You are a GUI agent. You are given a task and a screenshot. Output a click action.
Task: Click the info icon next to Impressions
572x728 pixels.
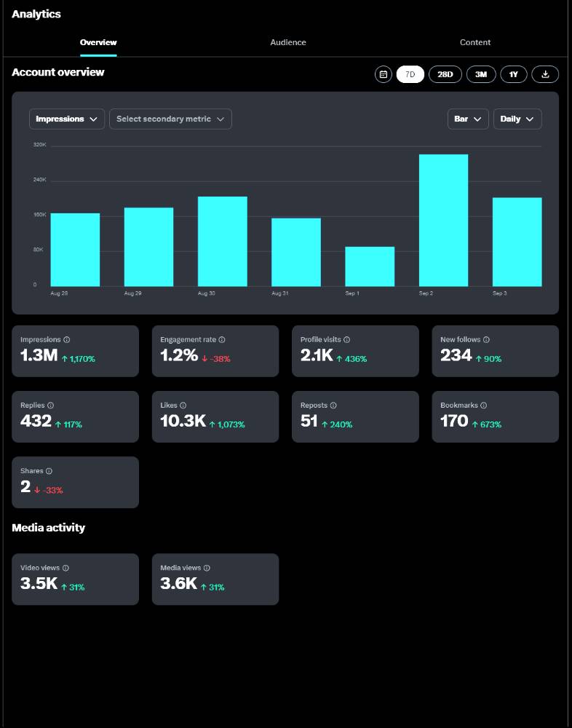(x=66, y=340)
